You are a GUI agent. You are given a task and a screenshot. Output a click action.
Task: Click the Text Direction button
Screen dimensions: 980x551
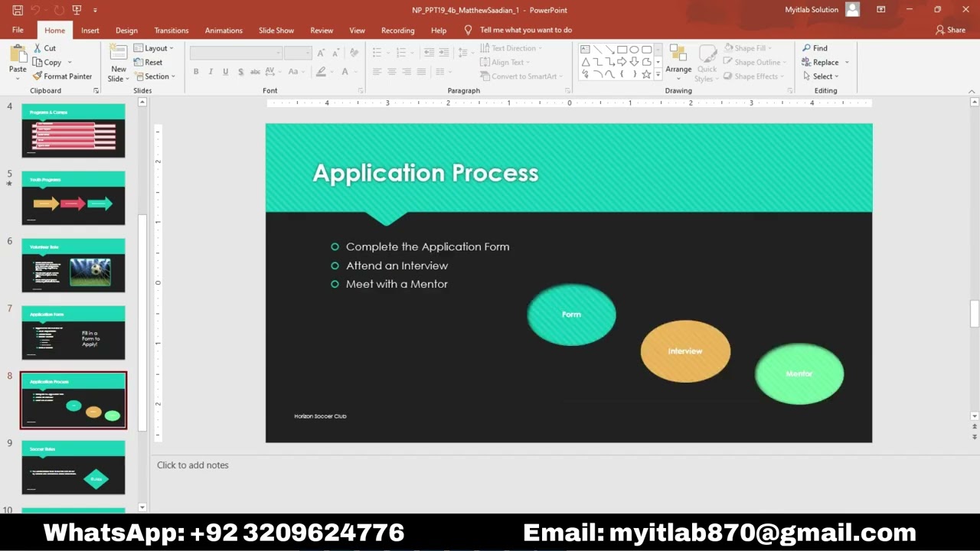point(511,48)
